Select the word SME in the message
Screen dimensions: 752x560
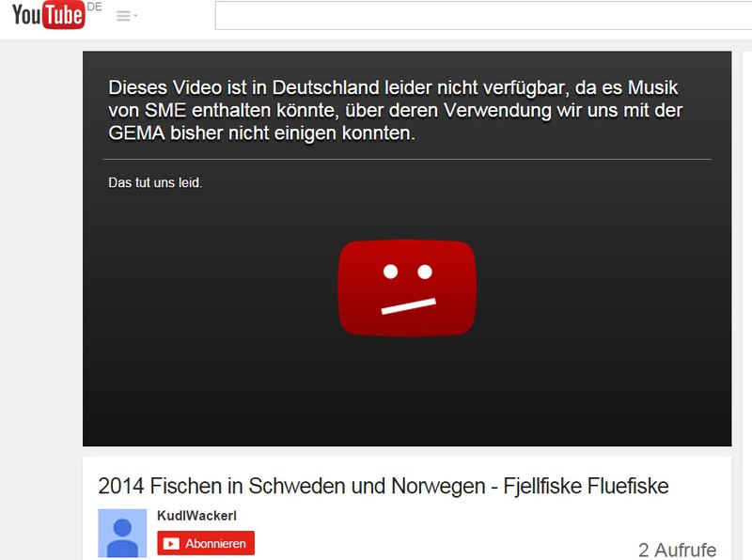point(165,110)
